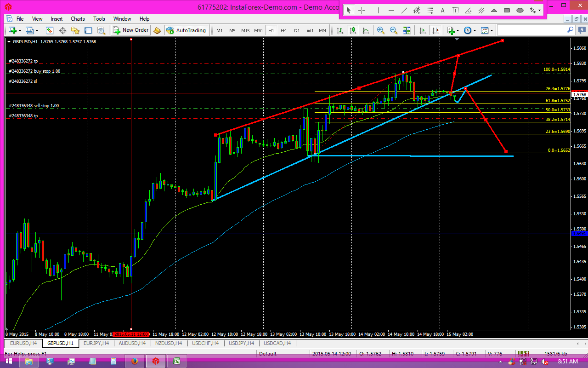Select the Draw Trendline tool

click(404, 10)
